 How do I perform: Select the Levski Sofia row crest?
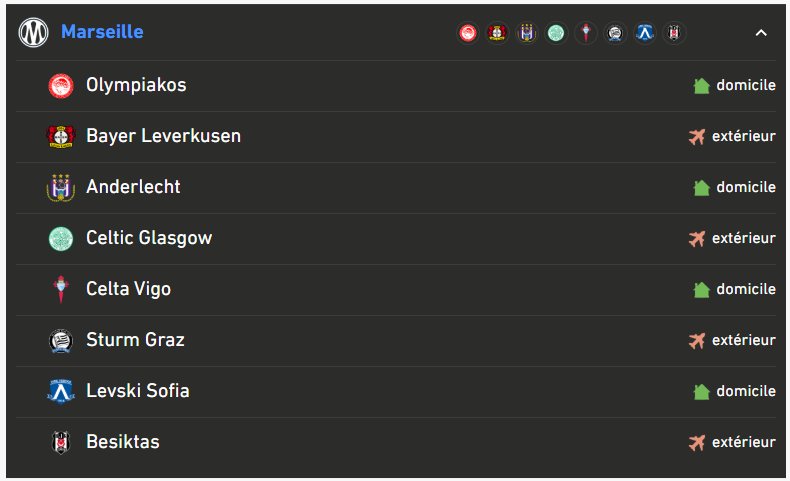tap(61, 391)
